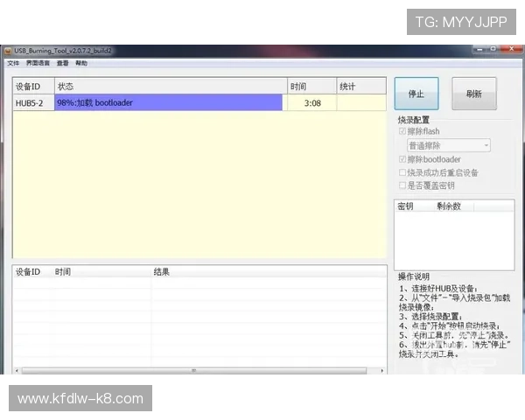Viewport: 525px width, 420px height.
Task: Click the 统计 column header
Action: coord(361,87)
